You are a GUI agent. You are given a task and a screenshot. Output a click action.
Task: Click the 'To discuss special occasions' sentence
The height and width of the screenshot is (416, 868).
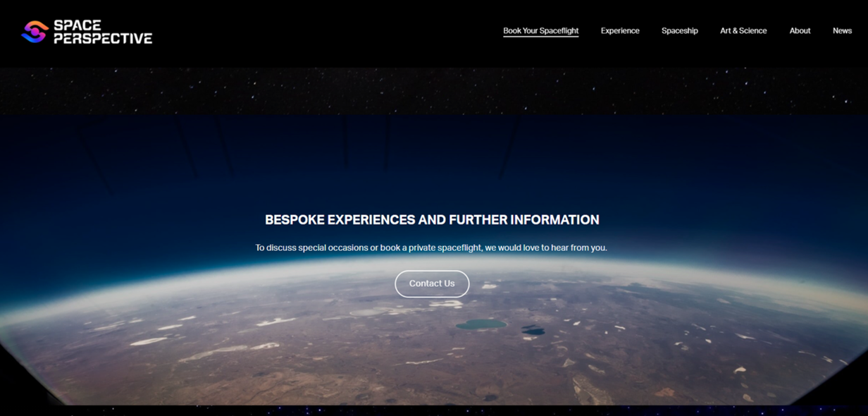coord(431,248)
